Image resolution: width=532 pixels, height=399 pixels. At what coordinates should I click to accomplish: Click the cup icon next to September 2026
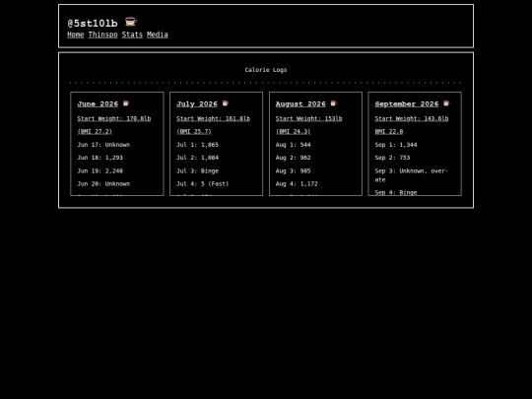[x=446, y=103]
